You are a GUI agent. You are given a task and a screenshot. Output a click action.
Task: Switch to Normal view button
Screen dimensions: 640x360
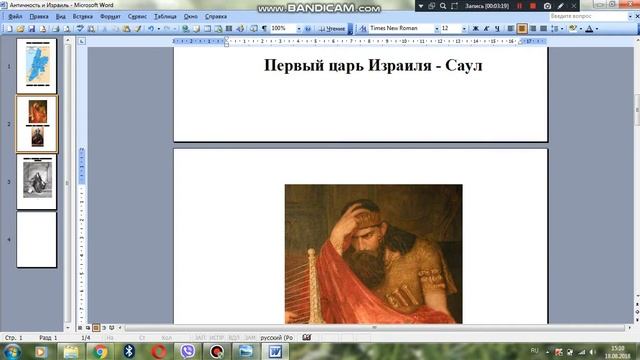[x=80, y=328]
